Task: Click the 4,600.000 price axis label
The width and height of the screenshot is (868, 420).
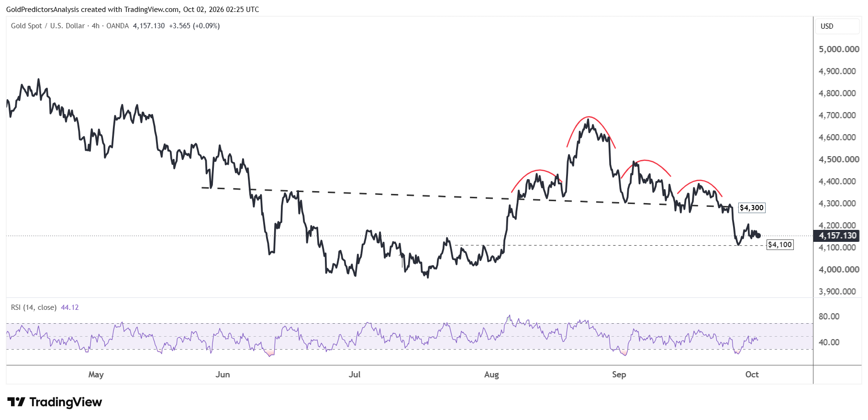Action: coord(837,137)
